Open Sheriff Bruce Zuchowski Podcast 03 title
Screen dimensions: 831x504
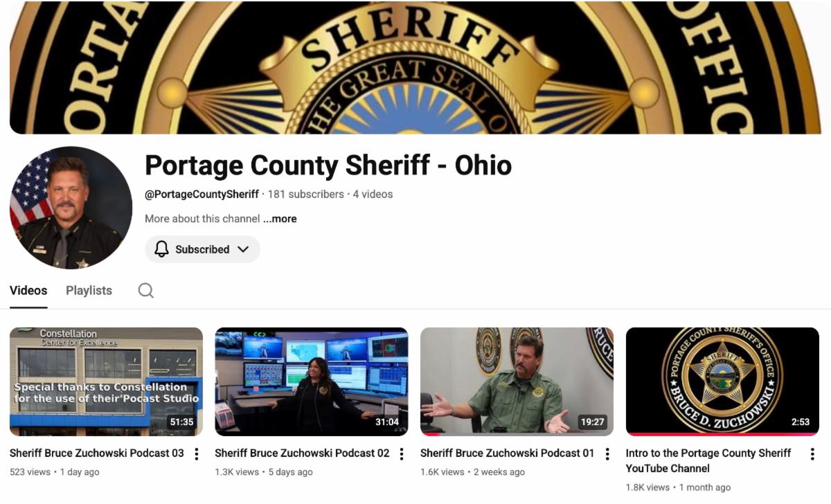point(97,453)
